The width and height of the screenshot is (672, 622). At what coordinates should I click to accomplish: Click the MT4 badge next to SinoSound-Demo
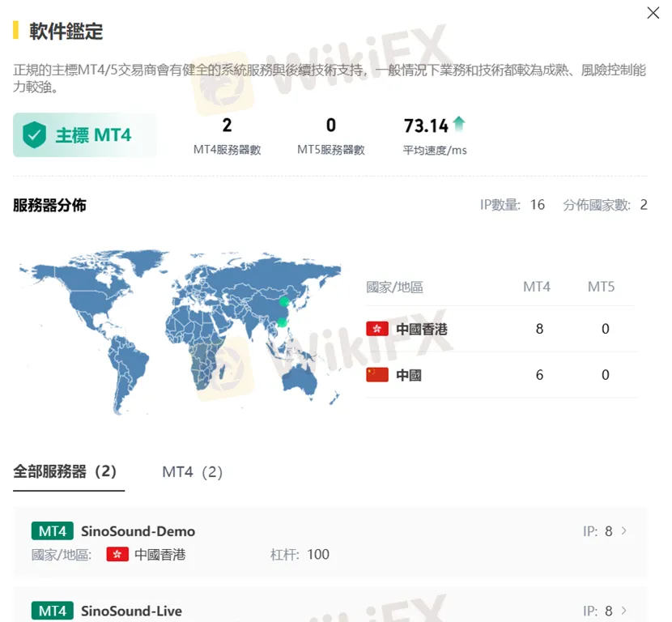pyautogui.click(x=53, y=531)
